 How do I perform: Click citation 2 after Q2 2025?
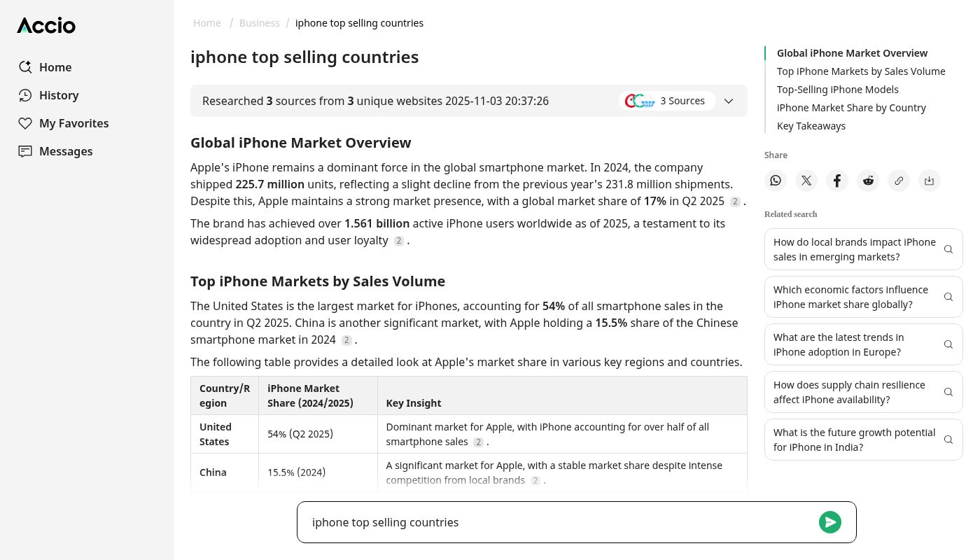coord(734,202)
